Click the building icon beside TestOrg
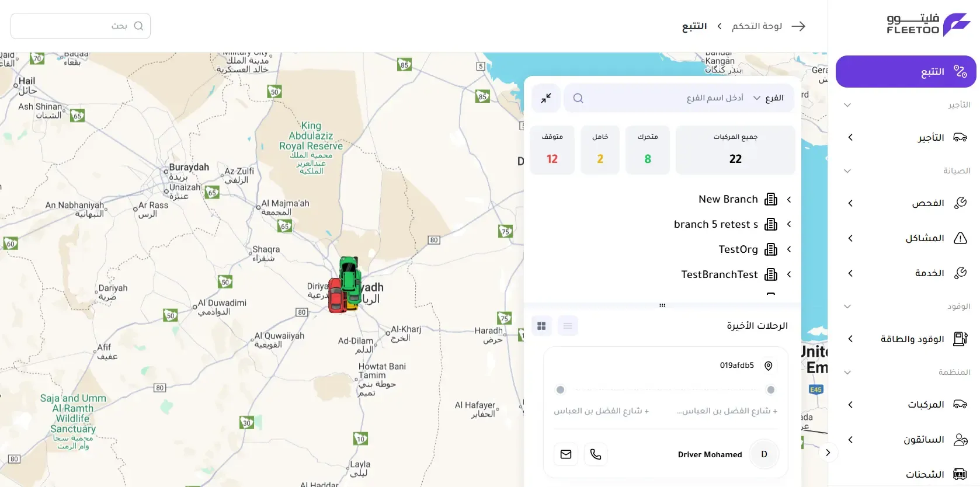The image size is (980, 487). tap(771, 249)
